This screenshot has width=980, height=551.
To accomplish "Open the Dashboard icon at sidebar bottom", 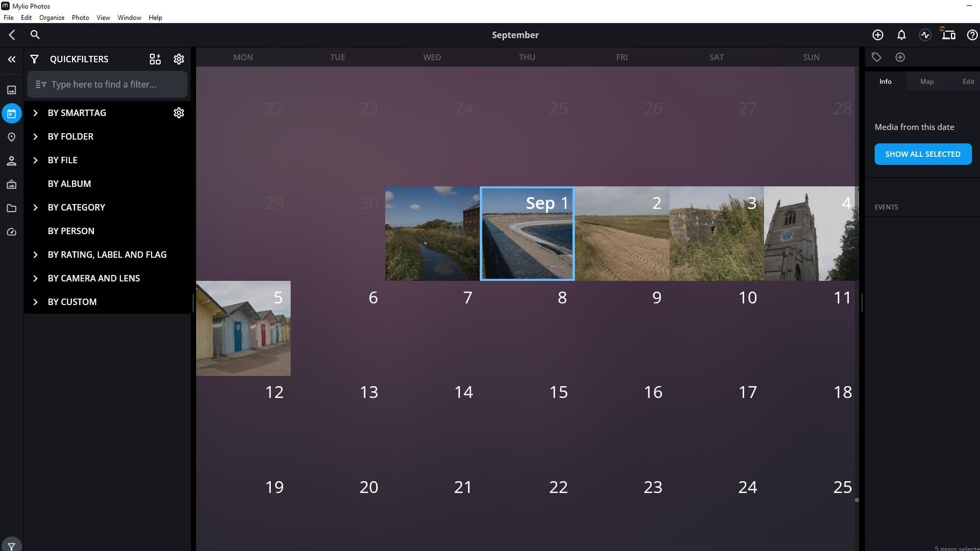I will 12,231.
